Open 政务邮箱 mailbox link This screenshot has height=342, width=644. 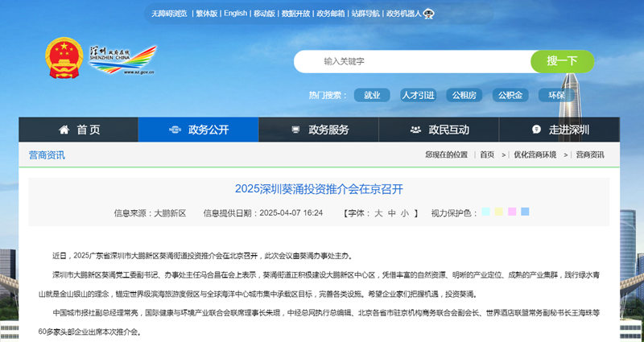tap(331, 14)
